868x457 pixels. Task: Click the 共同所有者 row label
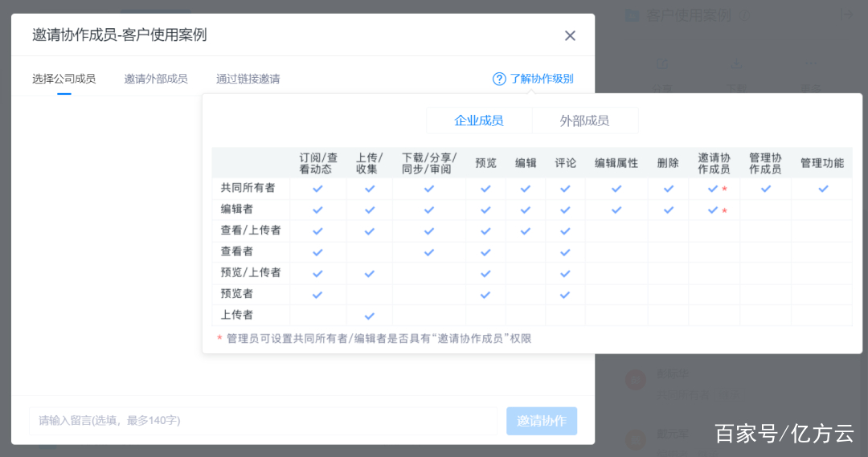[248, 188]
